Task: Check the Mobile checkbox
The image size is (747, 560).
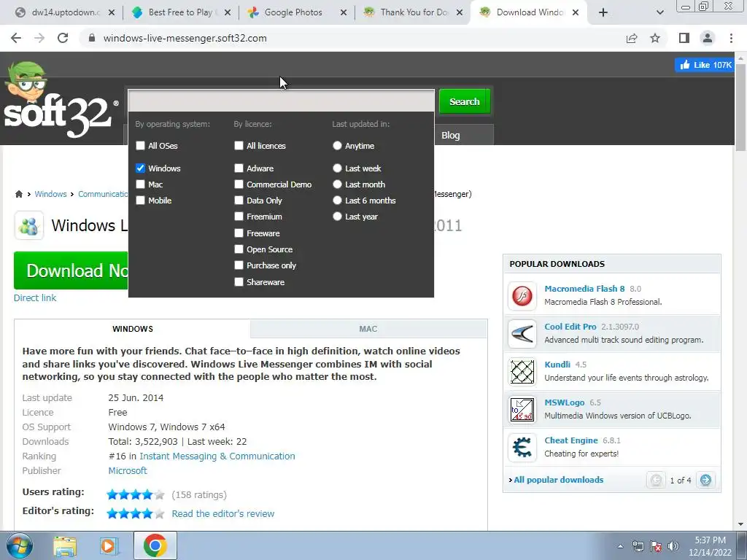Action: point(140,201)
